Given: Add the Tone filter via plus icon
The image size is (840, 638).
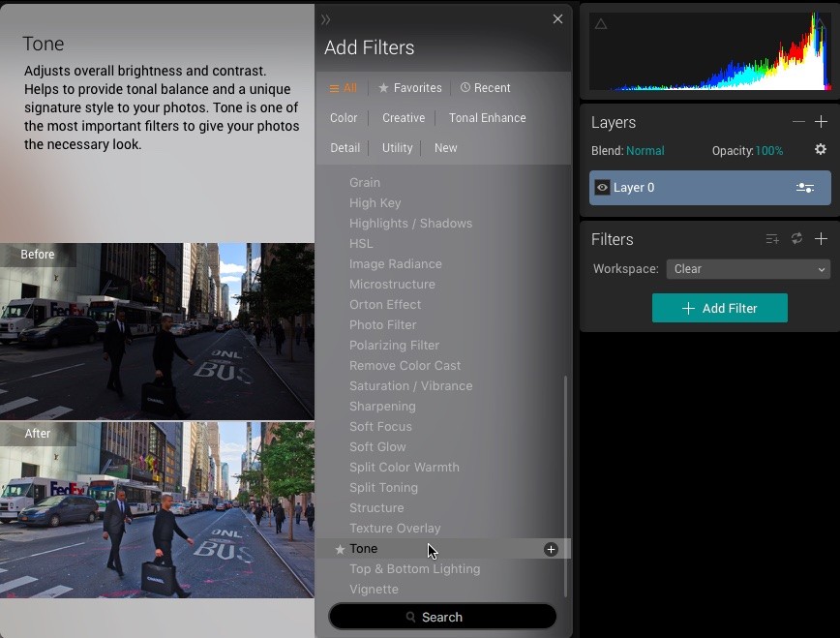Looking at the screenshot, I should (x=551, y=549).
